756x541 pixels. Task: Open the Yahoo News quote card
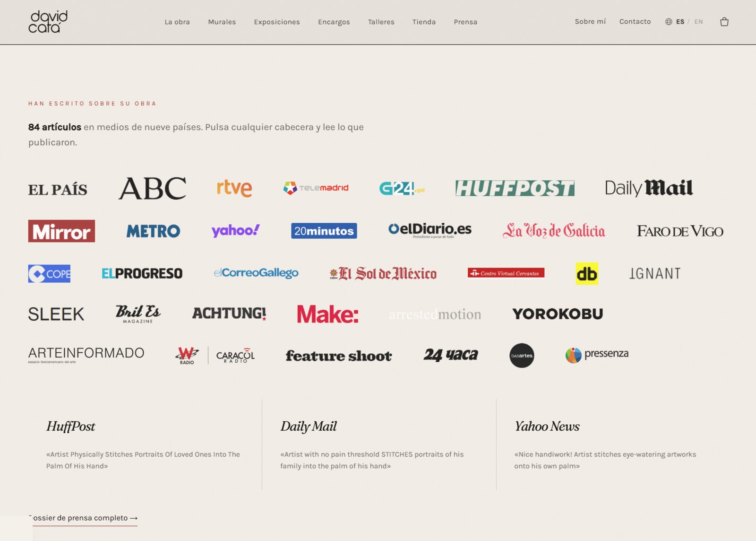pos(612,444)
